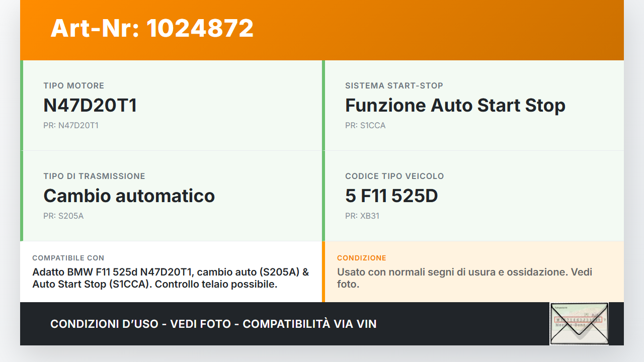Click the N47D20T1 engine type value

pos(90,106)
